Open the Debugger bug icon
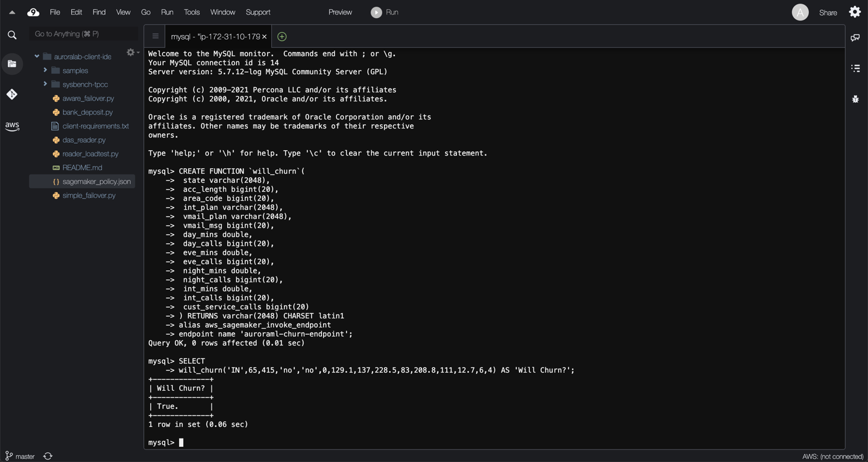This screenshot has height=462, width=868. pyautogui.click(x=855, y=99)
